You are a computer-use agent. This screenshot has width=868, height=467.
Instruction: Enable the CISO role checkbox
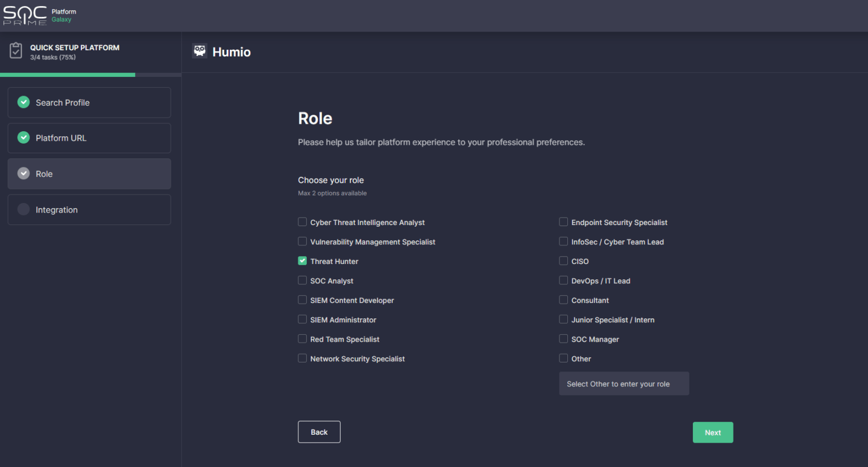(563, 261)
